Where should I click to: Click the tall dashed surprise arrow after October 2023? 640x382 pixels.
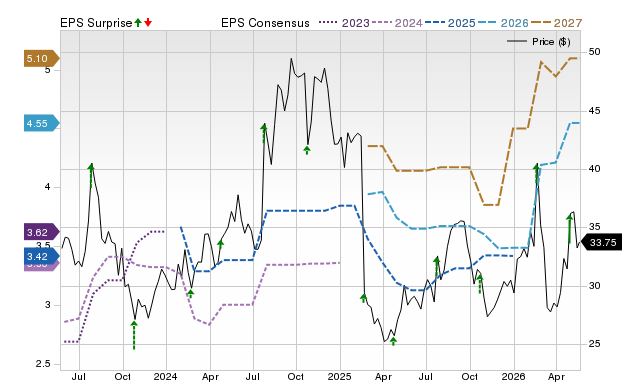coord(134,335)
